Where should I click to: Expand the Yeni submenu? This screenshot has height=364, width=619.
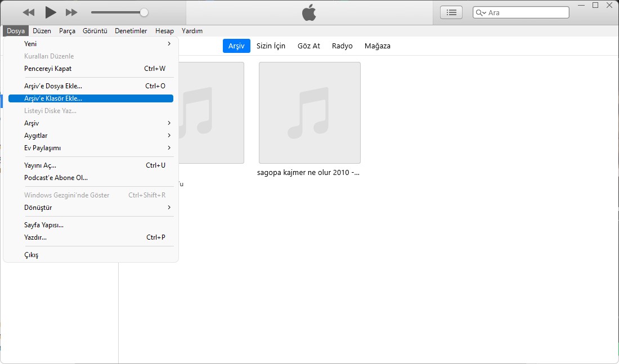coord(90,43)
